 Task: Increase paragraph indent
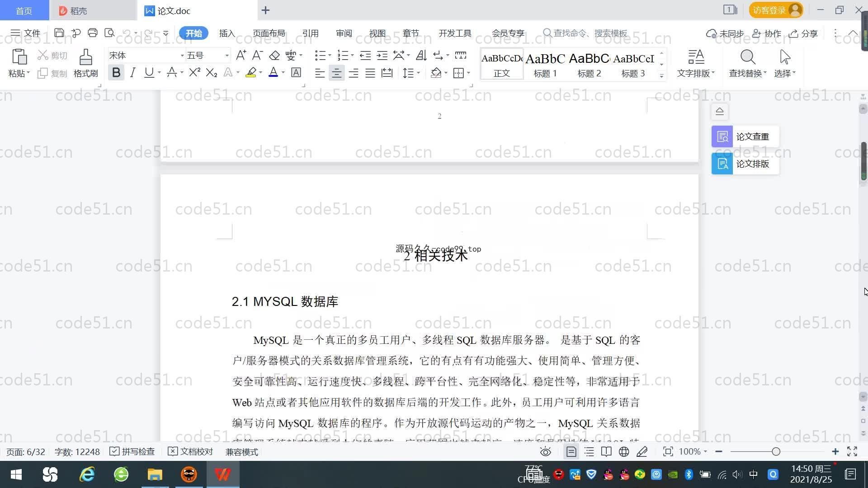[382, 55]
